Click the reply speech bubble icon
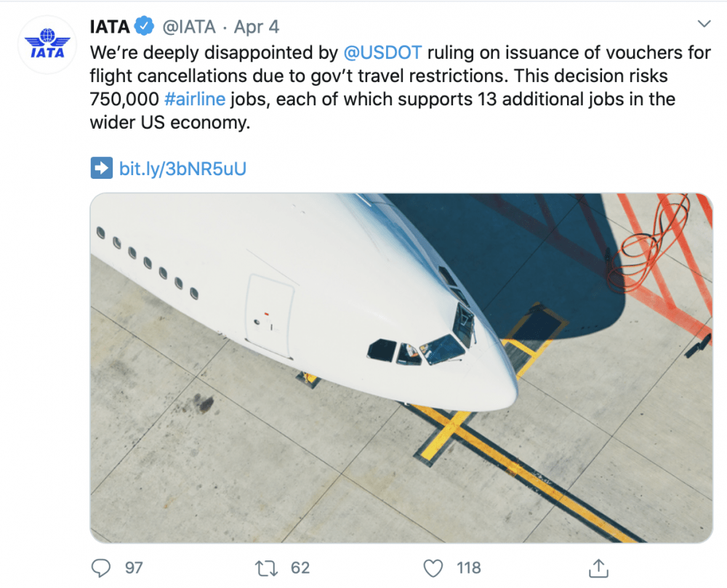 tap(100, 568)
